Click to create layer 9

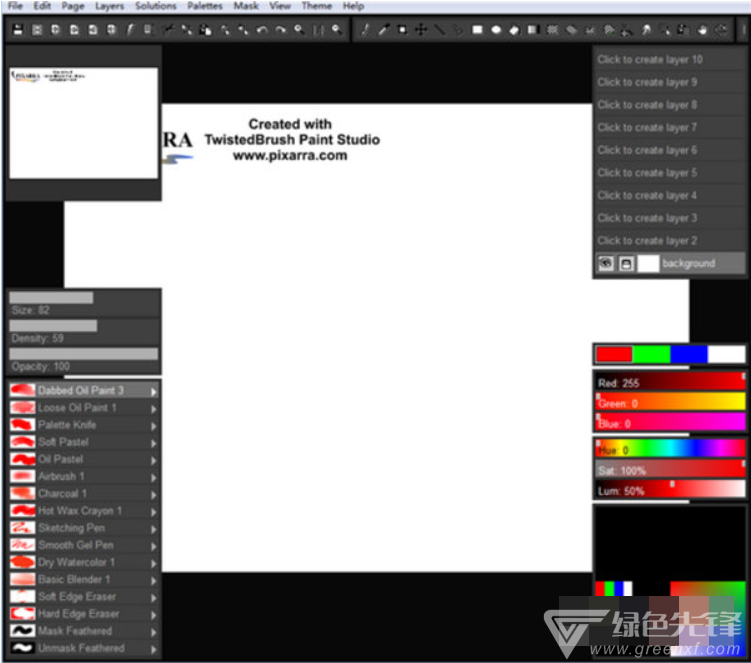pos(670,82)
